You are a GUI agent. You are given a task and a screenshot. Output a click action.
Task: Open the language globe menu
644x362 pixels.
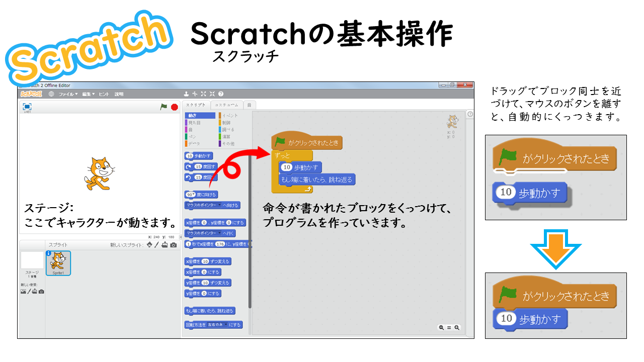(51, 94)
